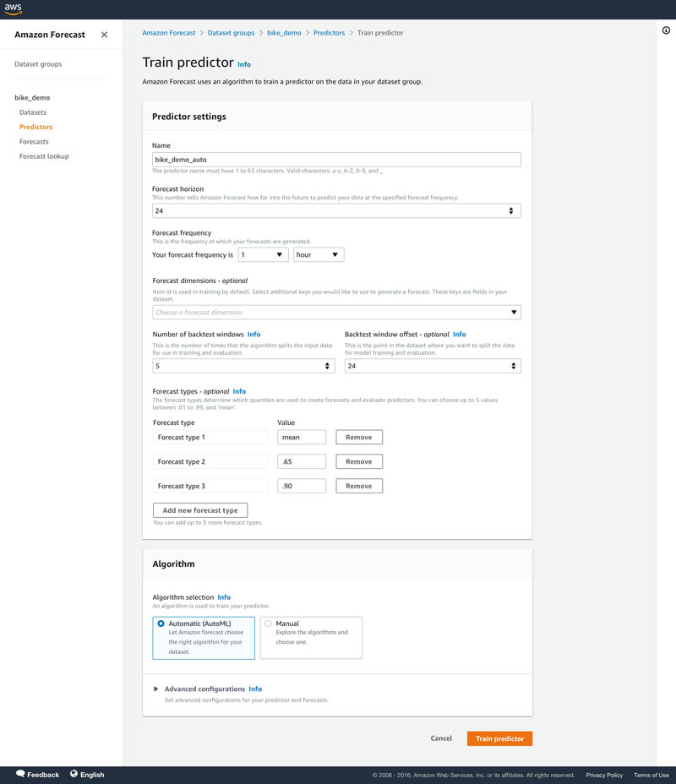Screen dimensions: 676x784
Task: Remove Forecast type 1
Action: [x=359, y=437]
